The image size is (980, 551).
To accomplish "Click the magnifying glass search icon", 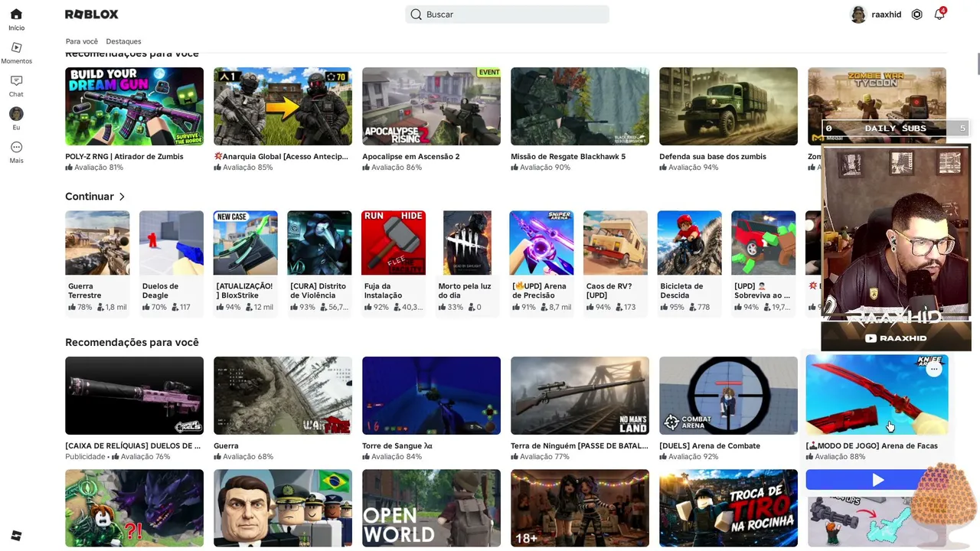I will pos(416,15).
